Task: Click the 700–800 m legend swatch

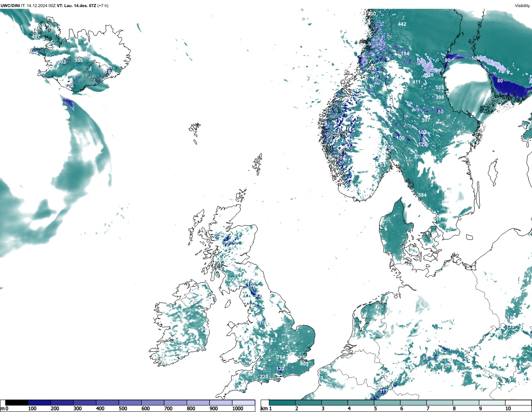Action: (175, 402)
